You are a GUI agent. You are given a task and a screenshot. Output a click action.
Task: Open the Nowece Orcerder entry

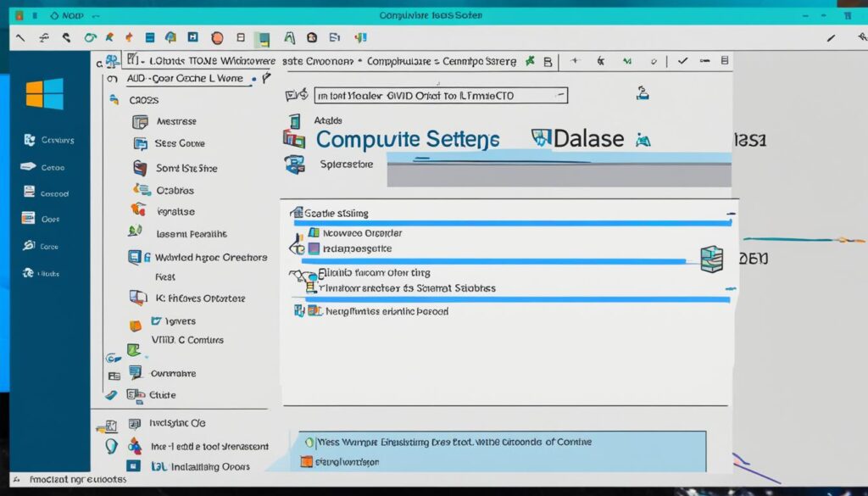click(363, 232)
